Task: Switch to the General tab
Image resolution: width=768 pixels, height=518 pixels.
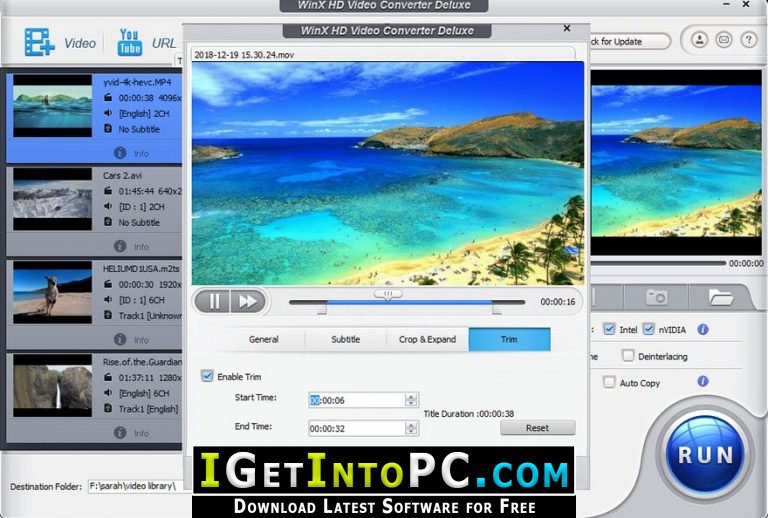Action: coord(264,339)
